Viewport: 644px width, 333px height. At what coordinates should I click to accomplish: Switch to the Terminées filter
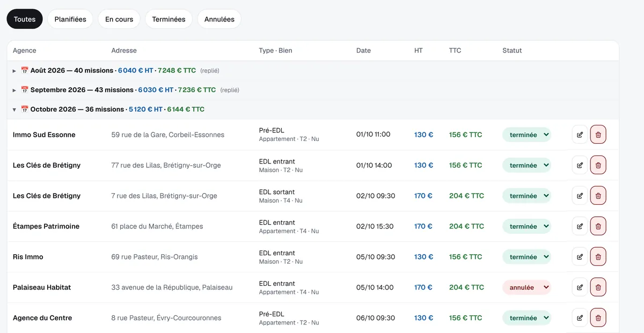tap(169, 19)
